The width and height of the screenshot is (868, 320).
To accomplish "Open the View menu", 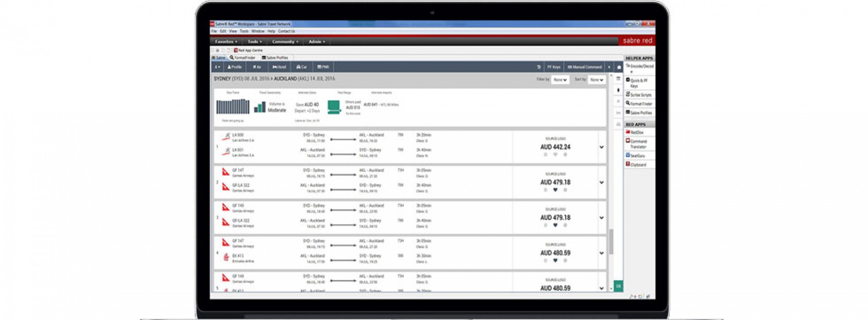I will pos(233,32).
